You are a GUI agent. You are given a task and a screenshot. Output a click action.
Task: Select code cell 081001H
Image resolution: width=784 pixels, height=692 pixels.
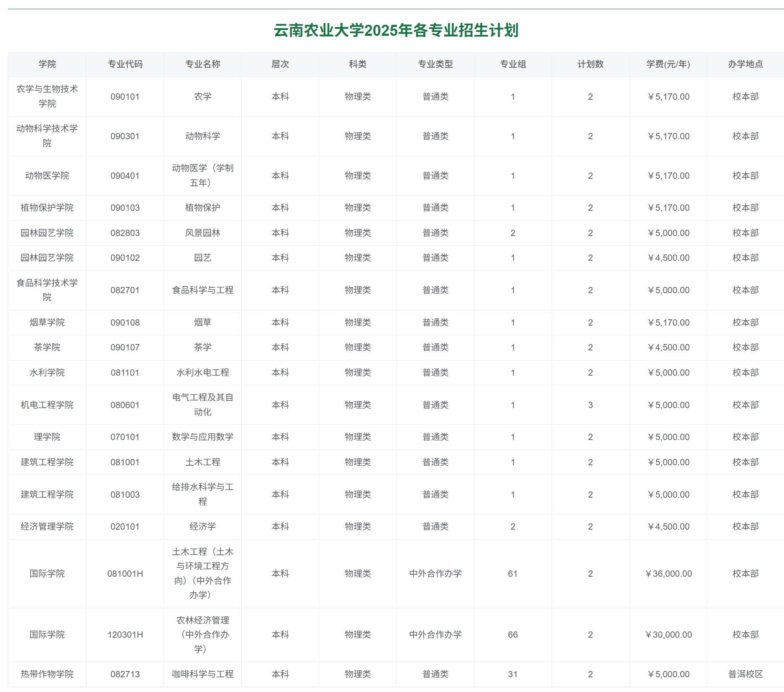[125, 574]
